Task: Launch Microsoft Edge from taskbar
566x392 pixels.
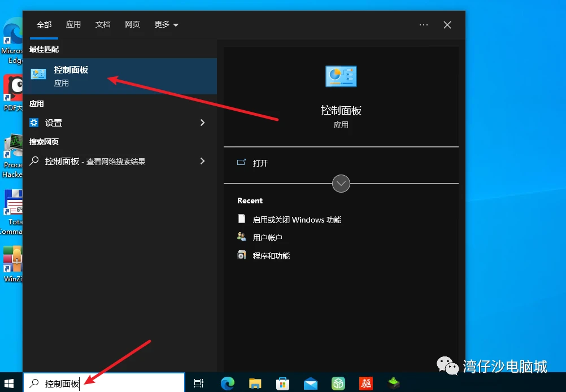Action: coord(228,383)
